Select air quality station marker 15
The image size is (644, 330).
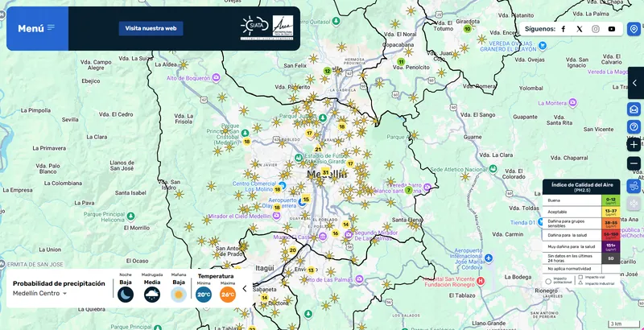pos(306,200)
